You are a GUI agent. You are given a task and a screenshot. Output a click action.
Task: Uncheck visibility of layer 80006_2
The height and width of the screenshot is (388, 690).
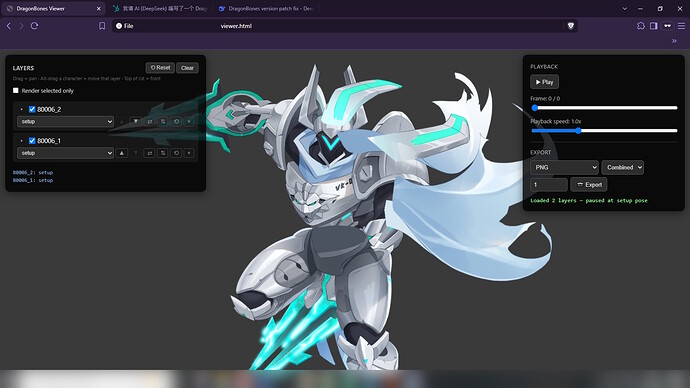[x=32, y=109]
